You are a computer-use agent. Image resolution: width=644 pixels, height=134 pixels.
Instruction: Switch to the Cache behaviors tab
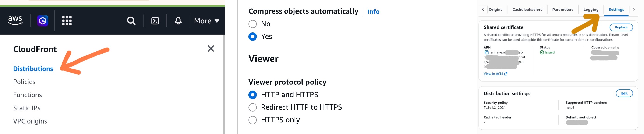527,10
